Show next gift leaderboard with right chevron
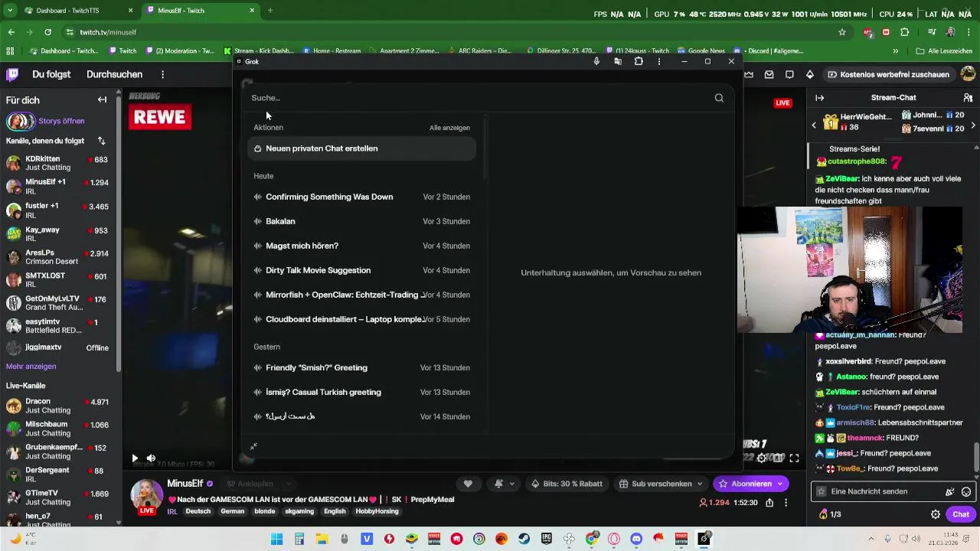 973,125
